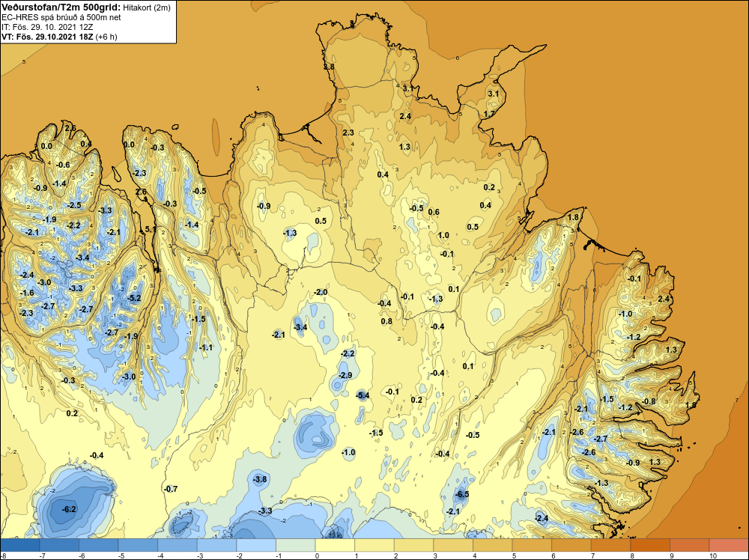Screen dimensions: 749x560
Task: Select the 'EC-HRES spá brúuð á 500m net' line
Action: (x=61, y=18)
